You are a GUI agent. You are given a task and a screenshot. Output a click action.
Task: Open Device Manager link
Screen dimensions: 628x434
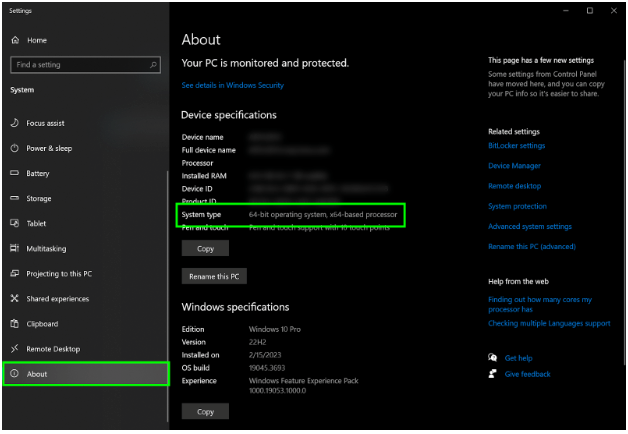[x=514, y=166]
